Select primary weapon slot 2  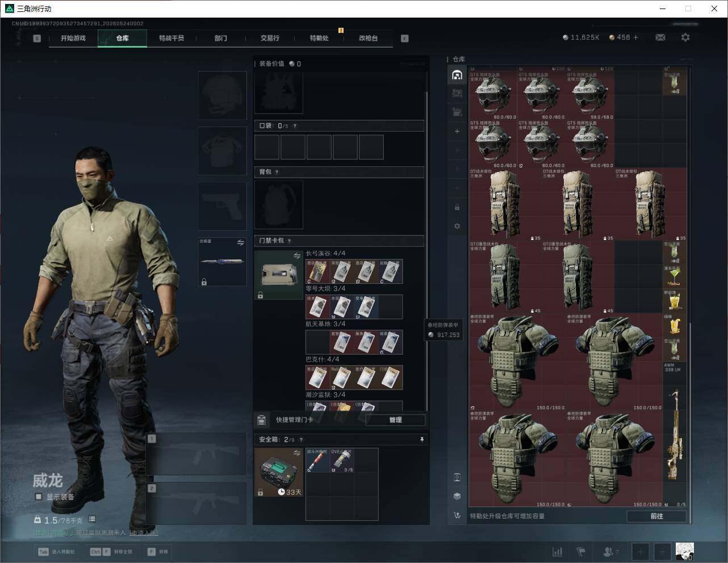tap(196, 503)
